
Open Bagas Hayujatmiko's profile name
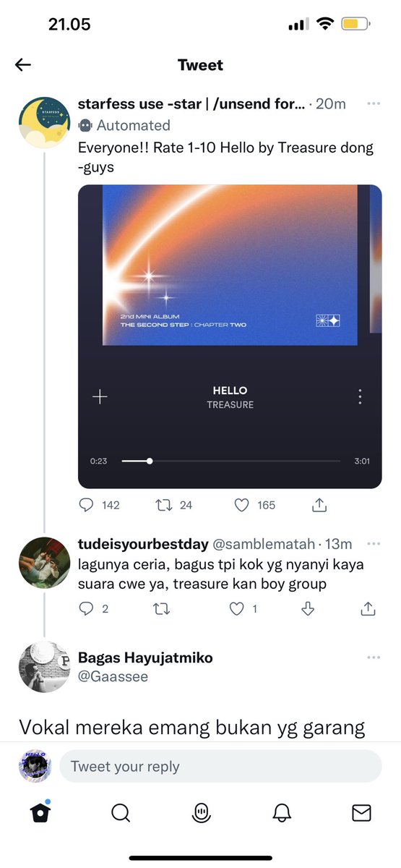point(145,658)
